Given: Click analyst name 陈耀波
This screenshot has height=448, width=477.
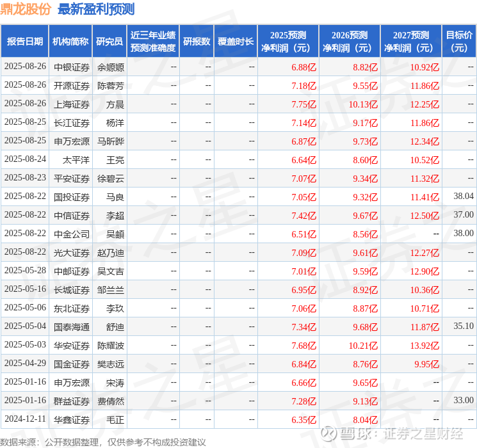Looking at the screenshot, I should [111, 346].
